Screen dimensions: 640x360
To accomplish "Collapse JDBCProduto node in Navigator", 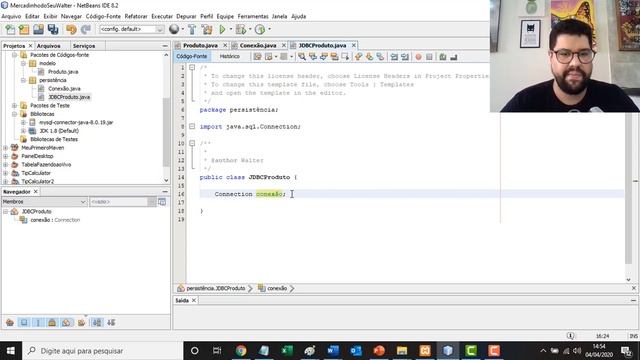I will tap(5, 211).
